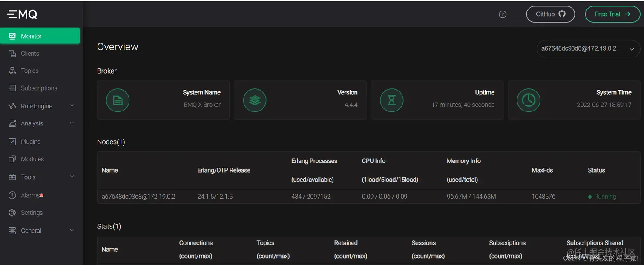Click the Erlang/OTP Release column header
The height and width of the screenshot is (265, 644).
pyautogui.click(x=224, y=170)
